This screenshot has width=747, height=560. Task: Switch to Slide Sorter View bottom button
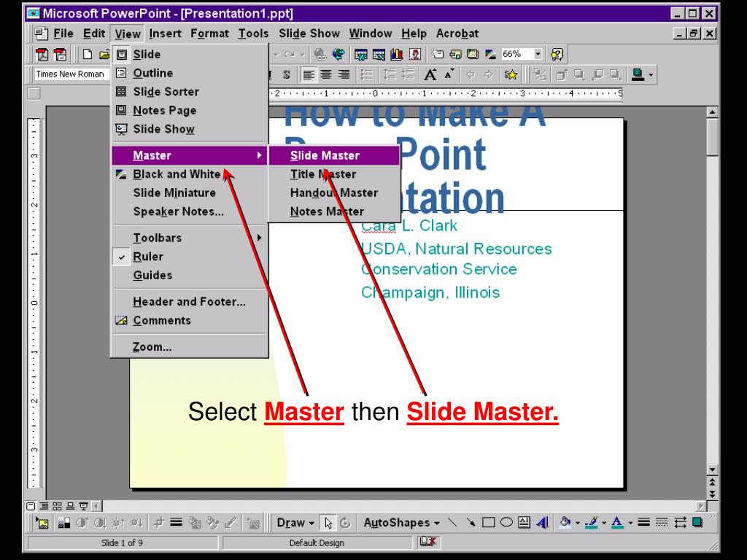[x=57, y=506]
